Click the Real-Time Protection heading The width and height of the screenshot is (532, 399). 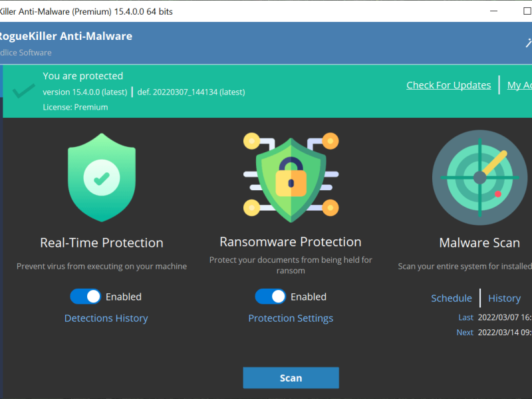tap(102, 243)
